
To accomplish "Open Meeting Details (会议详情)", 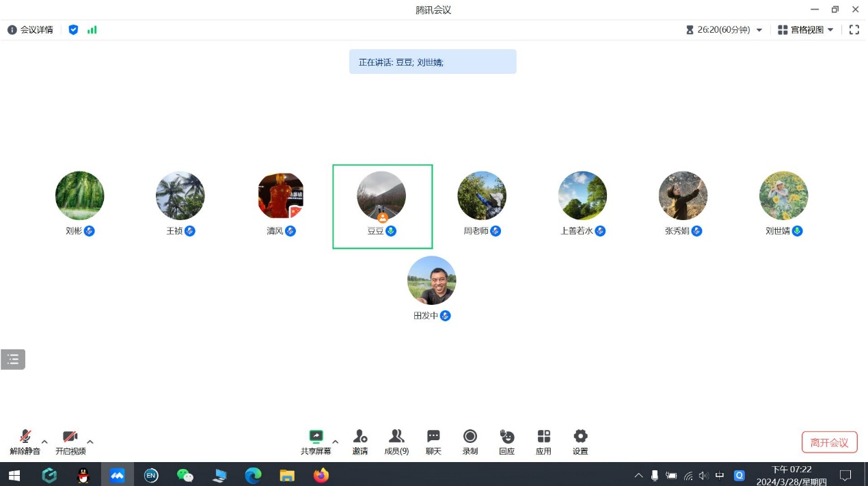I will [x=31, y=30].
